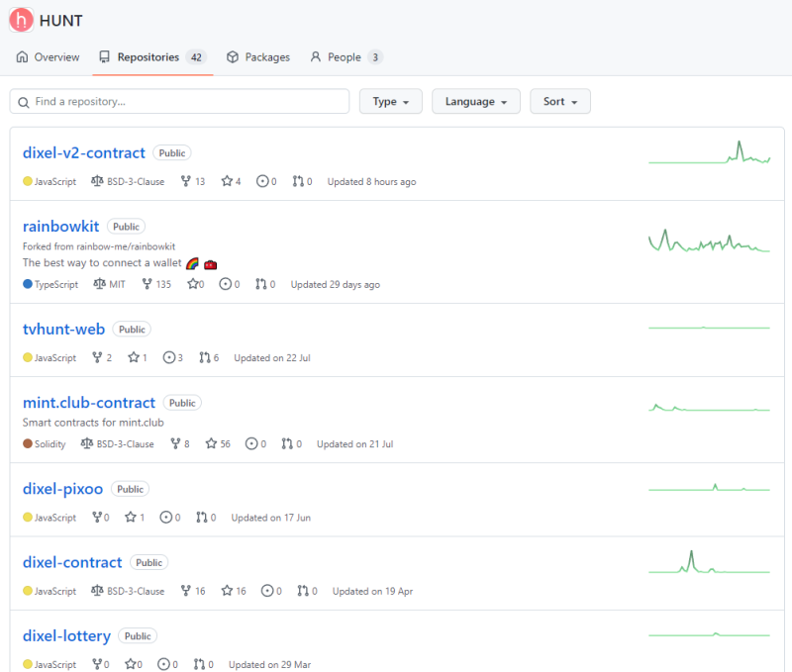Screen dimensions: 792x672
Task: Go to the People tab
Action: pyautogui.click(x=346, y=57)
